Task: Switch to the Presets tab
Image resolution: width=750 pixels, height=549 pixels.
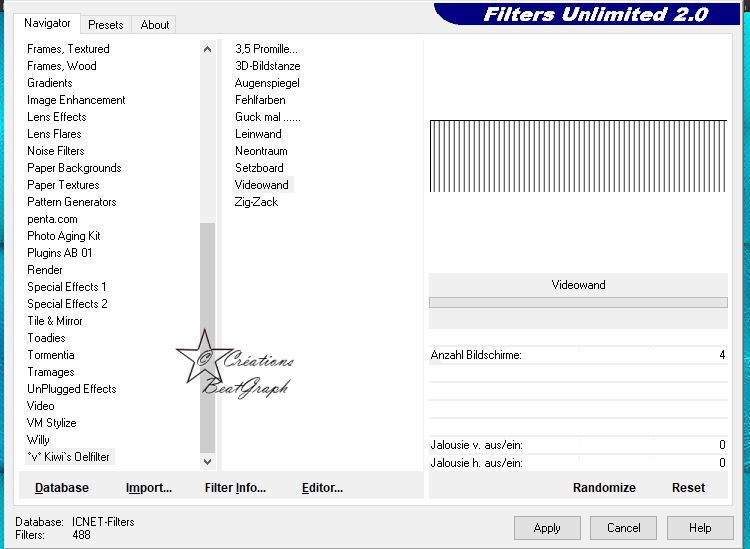Action: point(106,25)
